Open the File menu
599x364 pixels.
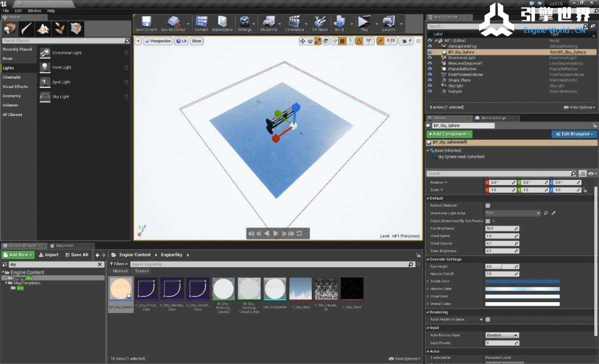pos(5,10)
